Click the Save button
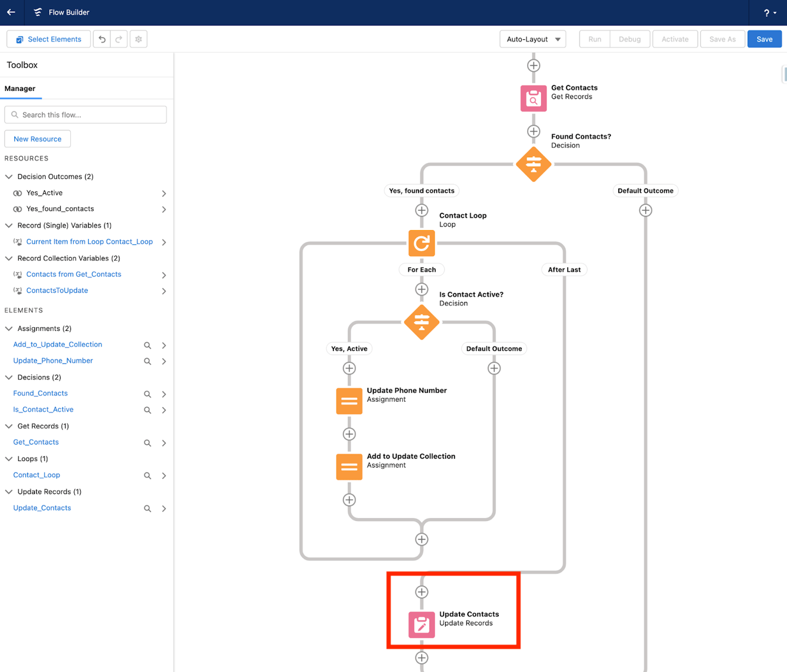The image size is (787, 672). [764, 39]
